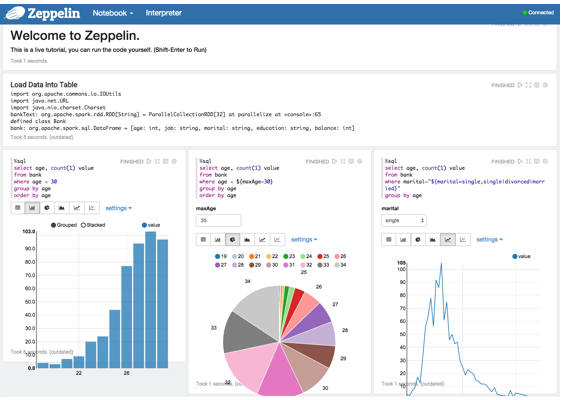Image resolution: width=562 pixels, height=400 pixels.
Task: Select table view in first SQL paragraph
Action: pyautogui.click(x=18, y=208)
